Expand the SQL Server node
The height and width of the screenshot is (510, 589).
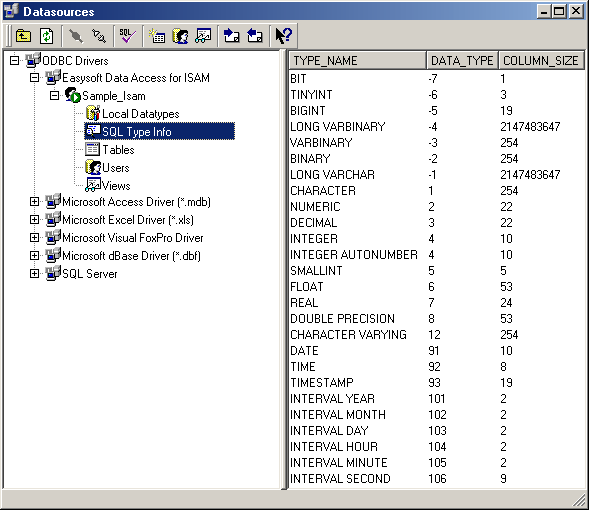point(34,273)
